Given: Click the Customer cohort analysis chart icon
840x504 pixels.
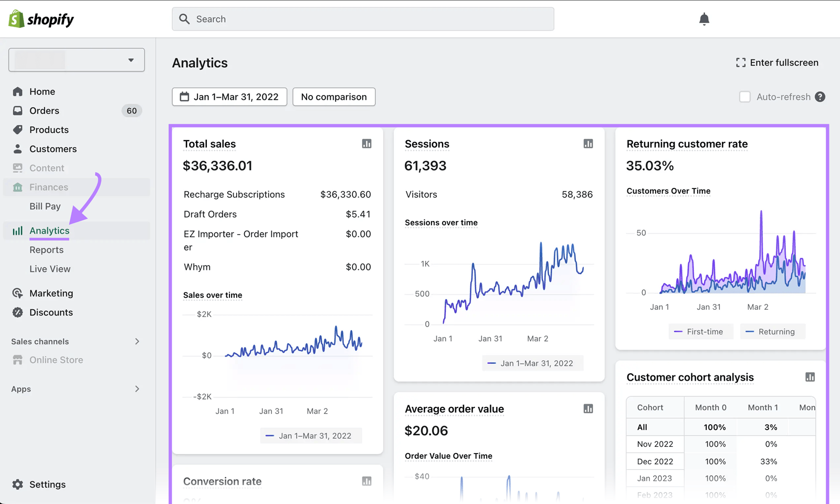Looking at the screenshot, I should (811, 376).
